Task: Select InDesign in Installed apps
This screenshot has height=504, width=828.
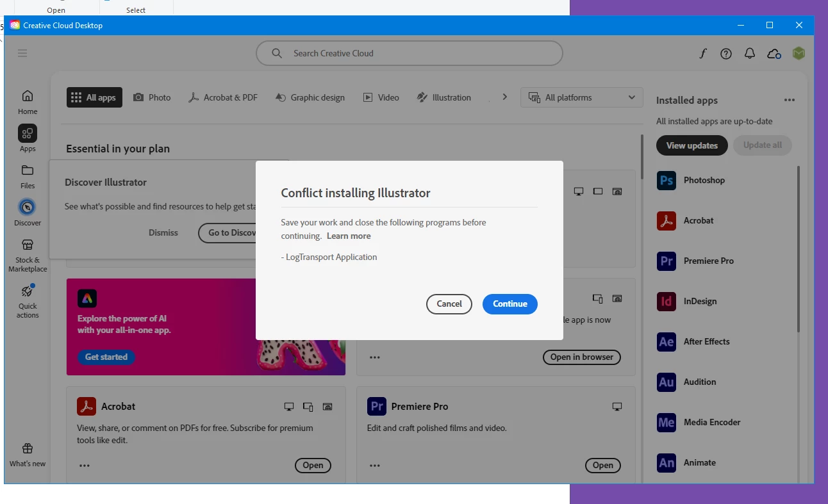Action: pyautogui.click(x=687, y=302)
